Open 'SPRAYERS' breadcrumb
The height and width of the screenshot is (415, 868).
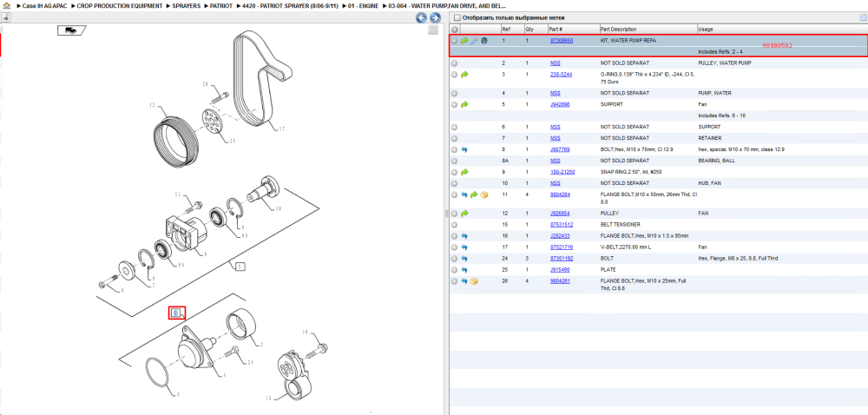(186, 5)
